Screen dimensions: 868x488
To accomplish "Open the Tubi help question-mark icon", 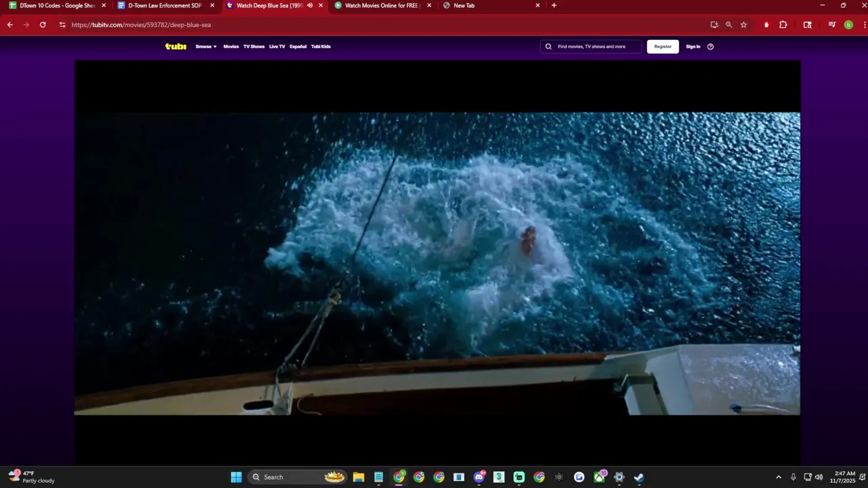I will pos(711,47).
